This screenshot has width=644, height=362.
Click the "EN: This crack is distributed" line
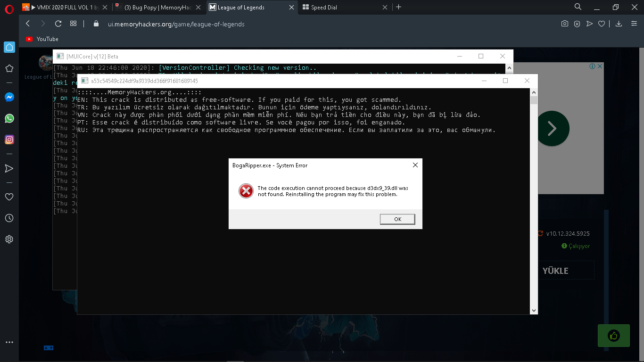coord(239,100)
